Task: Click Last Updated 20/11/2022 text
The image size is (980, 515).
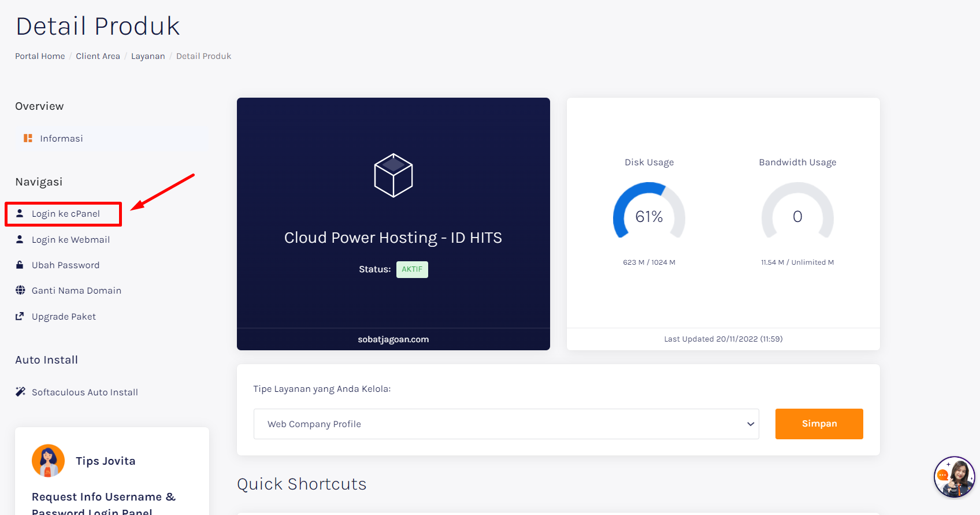Action: click(x=723, y=339)
